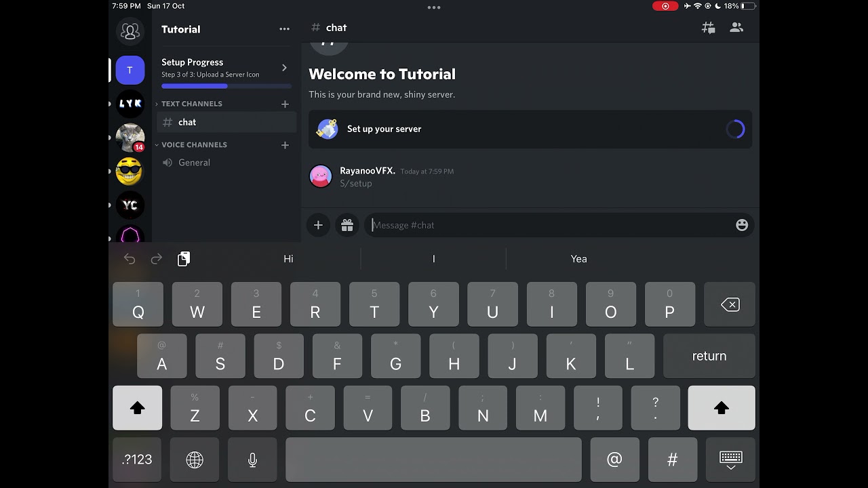Tap the return key
The image size is (868, 488).
[x=709, y=356]
